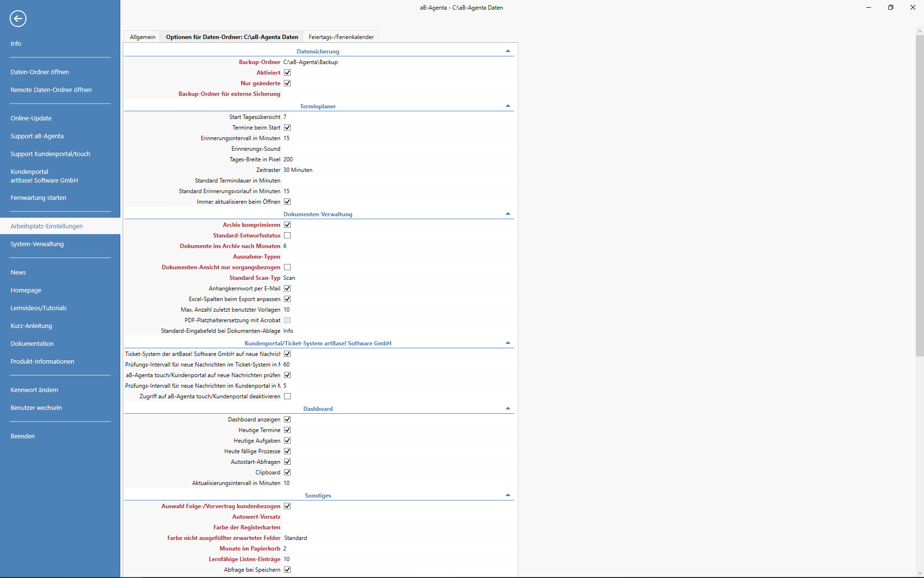
Task: Open Remote Daten-Ordner öffnen
Action: point(51,90)
